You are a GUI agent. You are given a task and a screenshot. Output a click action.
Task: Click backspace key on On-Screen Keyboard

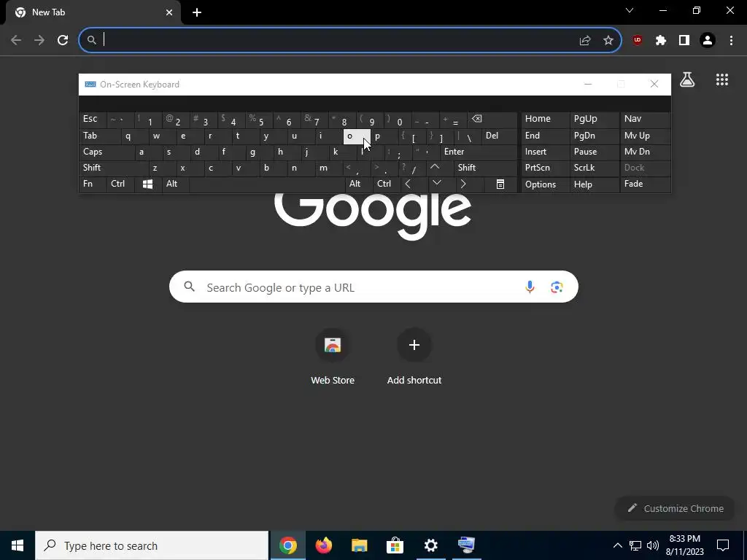pyautogui.click(x=492, y=120)
